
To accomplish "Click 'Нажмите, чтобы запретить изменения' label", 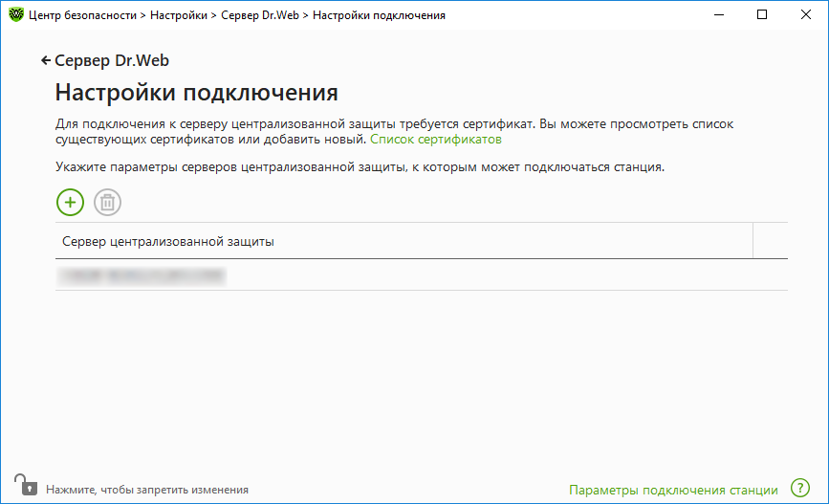I will tap(147, 490).
